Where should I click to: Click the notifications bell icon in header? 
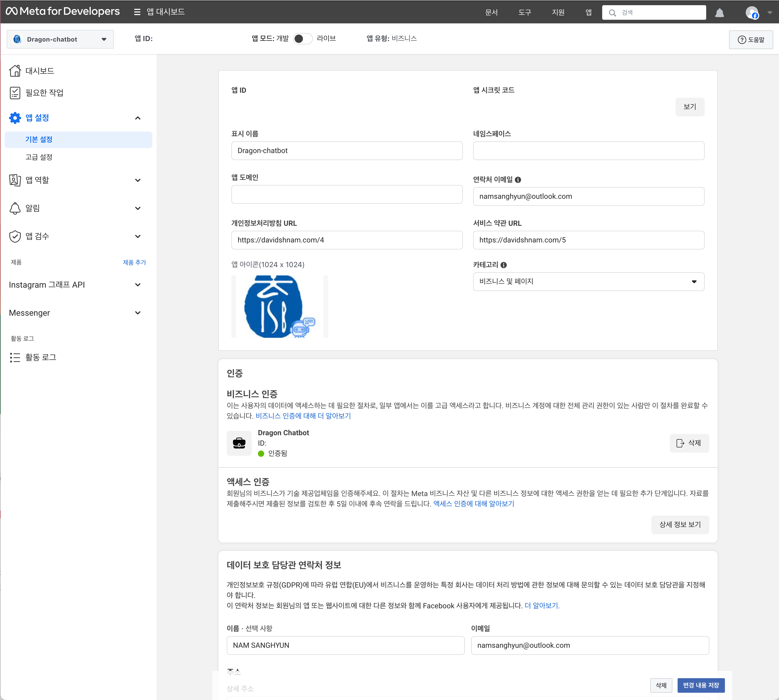719,13
